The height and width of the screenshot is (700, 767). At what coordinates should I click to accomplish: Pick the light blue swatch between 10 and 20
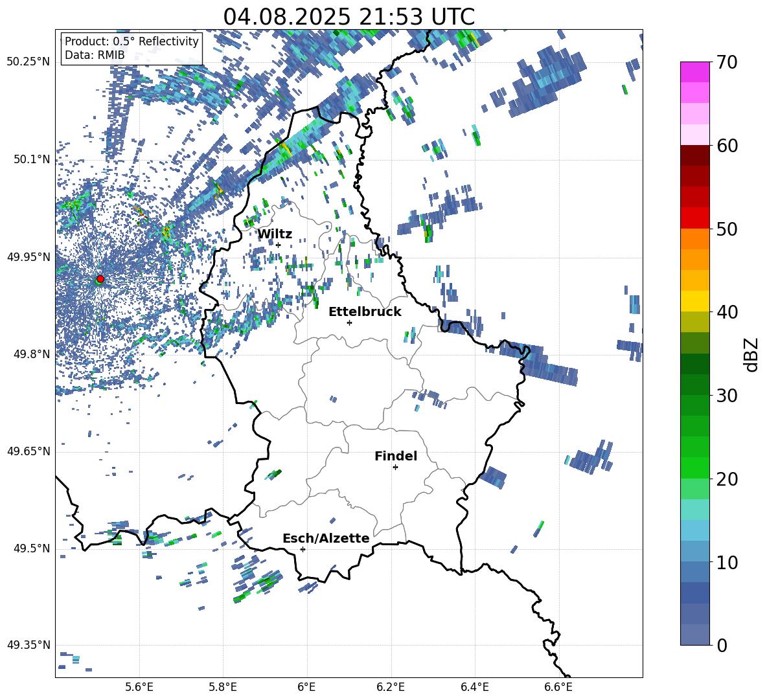[x=694, y=530]
